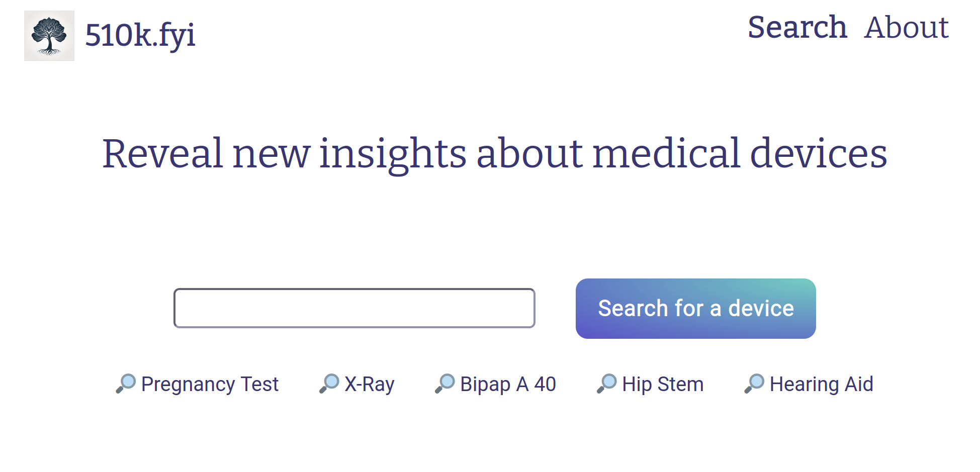
Task: Click the Search for a device button
Action: (x=696, y=309)
